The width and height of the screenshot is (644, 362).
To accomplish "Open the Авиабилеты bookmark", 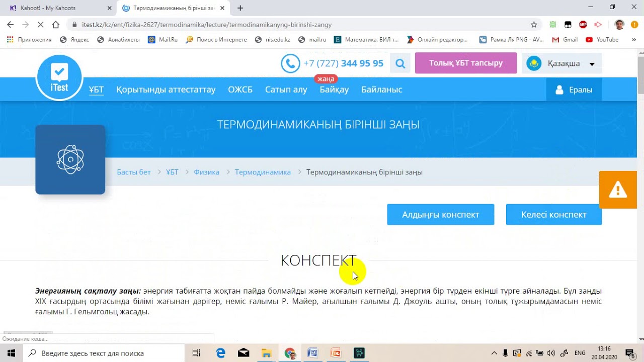I will [118, 40].
